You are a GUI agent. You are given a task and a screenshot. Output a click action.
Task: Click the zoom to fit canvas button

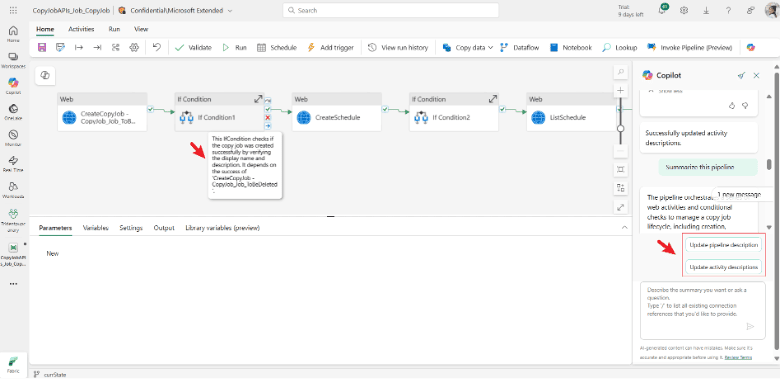620,169
